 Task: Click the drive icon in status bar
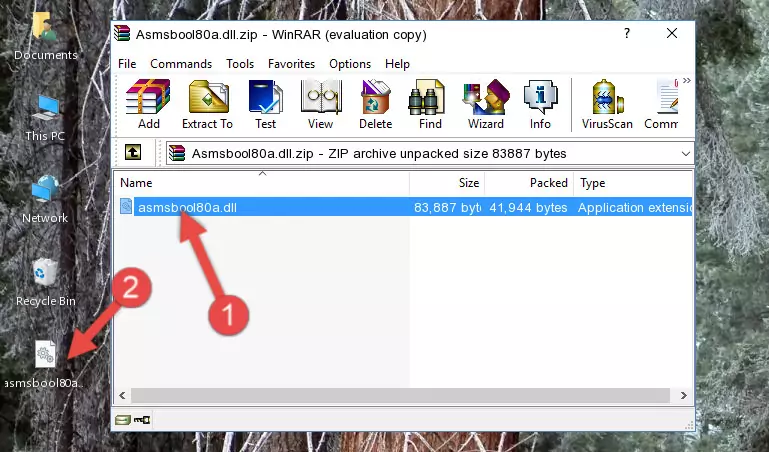click(x=123, y=420)
